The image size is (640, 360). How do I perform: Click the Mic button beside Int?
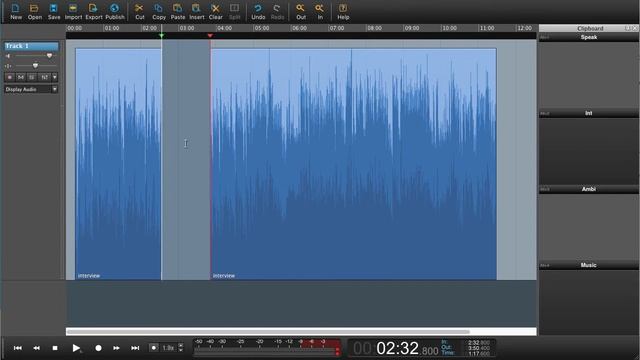544,113
